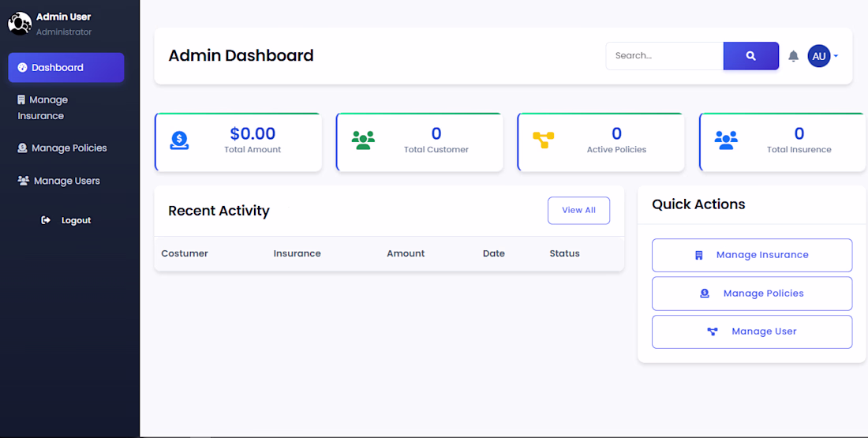The height and width of the screenshot is (438, 868).
Task: Click the Manage User quick action button
Action: pos(752,331)
